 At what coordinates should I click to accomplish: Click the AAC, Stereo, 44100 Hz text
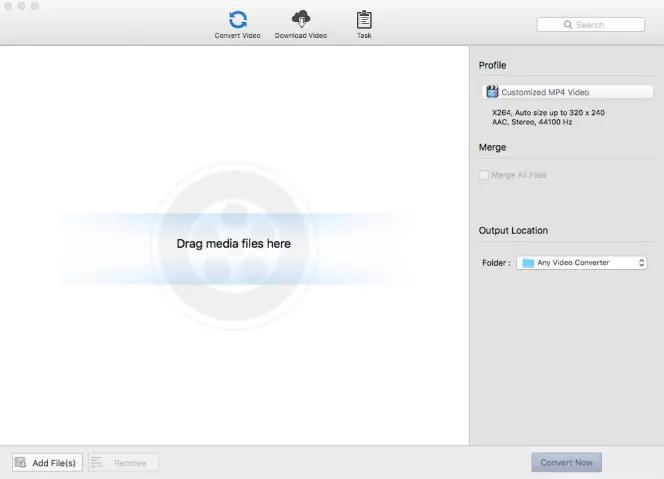tap(532, 122)
